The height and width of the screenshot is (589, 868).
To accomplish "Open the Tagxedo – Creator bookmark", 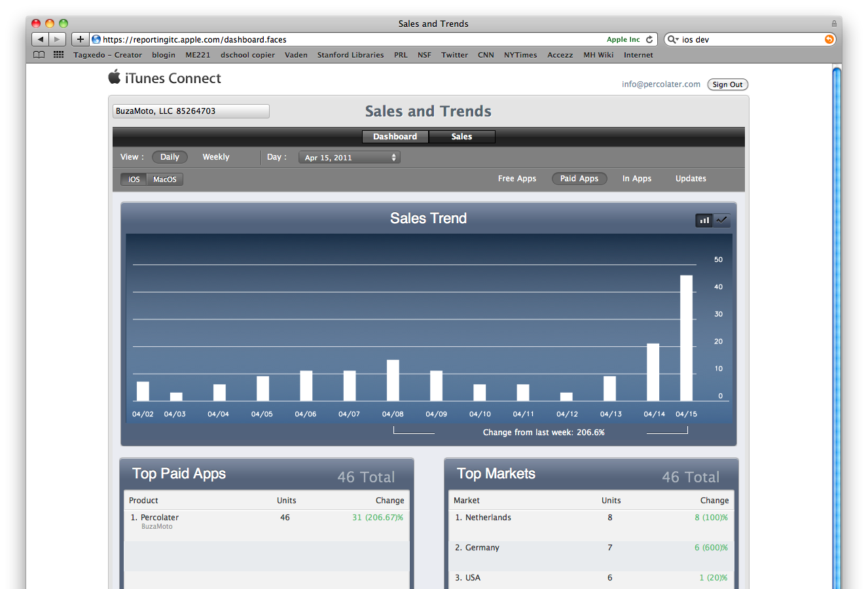I will [107, 55].
